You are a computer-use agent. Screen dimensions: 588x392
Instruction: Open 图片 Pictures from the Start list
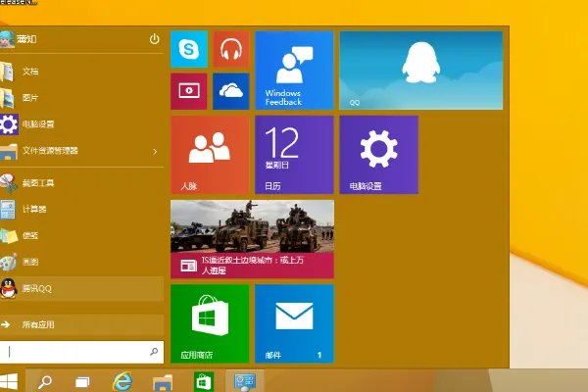pyautogui.click(x=81, y=98)
